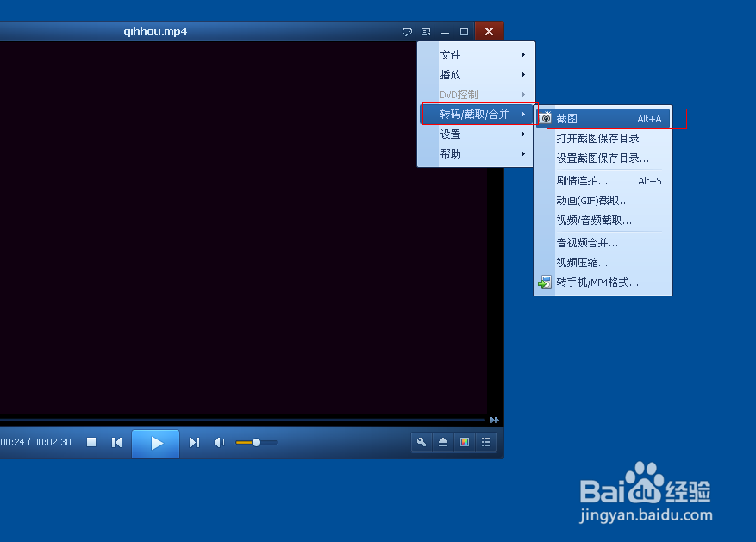The height and width of the screenshot is (542, 756).
Task: Expand arrow next to 设置
Action: 523,134
